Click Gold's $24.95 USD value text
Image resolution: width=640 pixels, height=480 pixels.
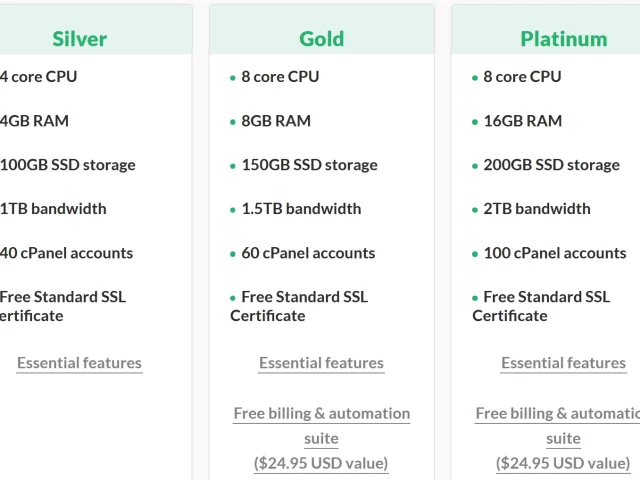(321, 463)
